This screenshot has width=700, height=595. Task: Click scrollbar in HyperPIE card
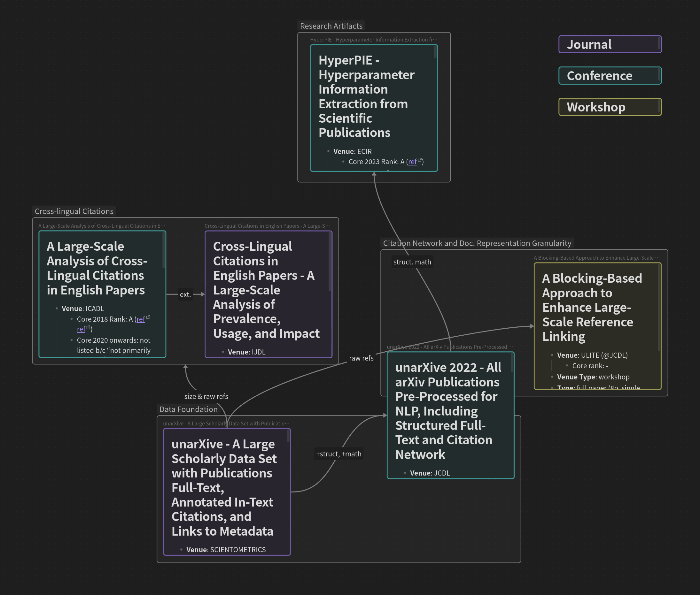[435, 53]
